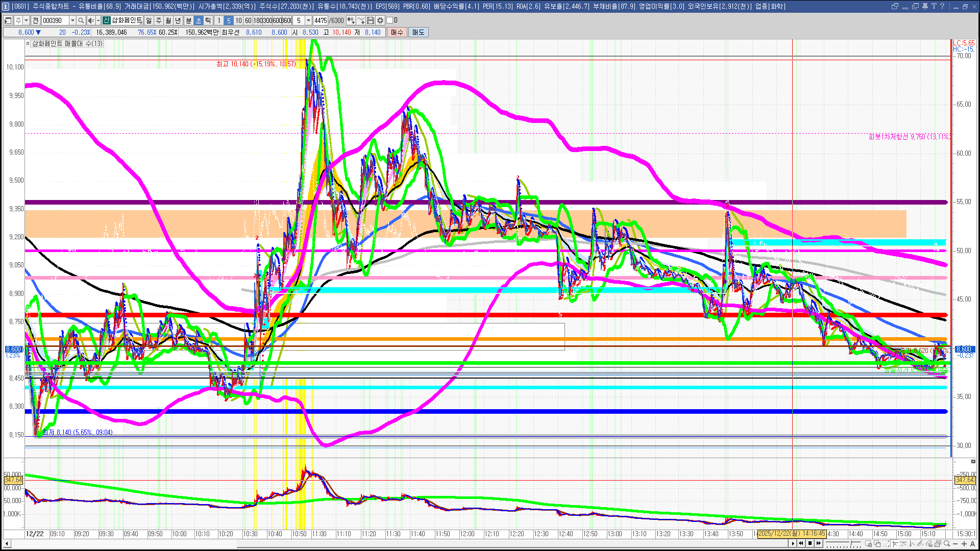Open dropdown arrow next to speaker icon
Image resolution: width=980 pixels, height=551 pixels.
click(x=98, y=20)
